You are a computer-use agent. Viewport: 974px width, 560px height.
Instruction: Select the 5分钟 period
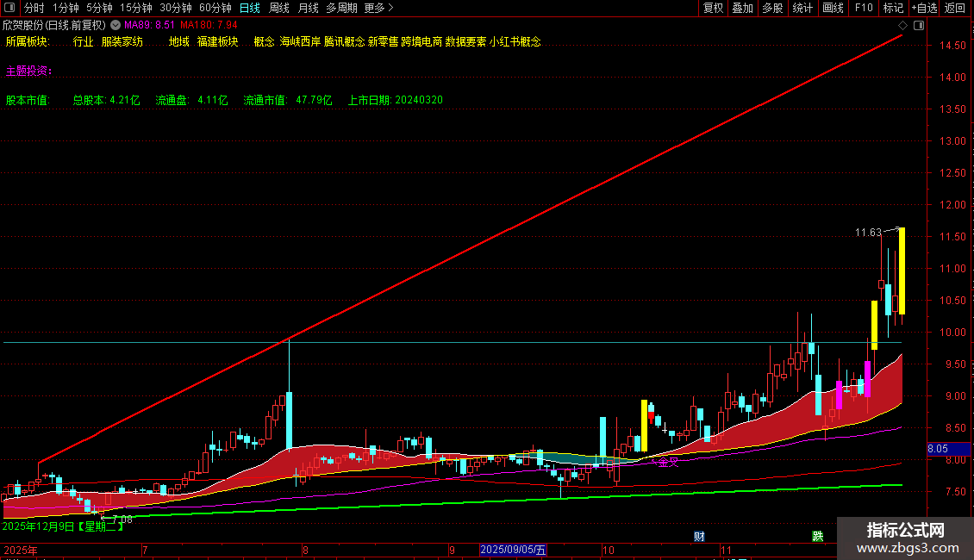tap(99, 8)
